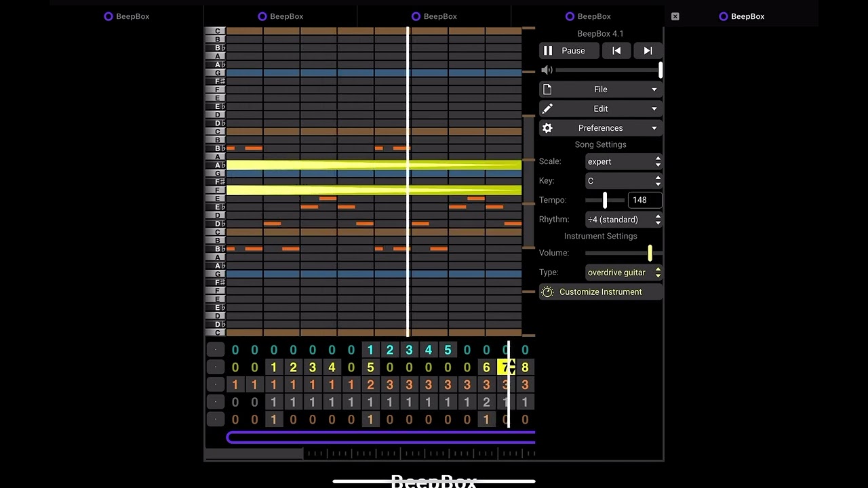Pause the song playback
The image size is (868, 488).
[x=569, y=51]
